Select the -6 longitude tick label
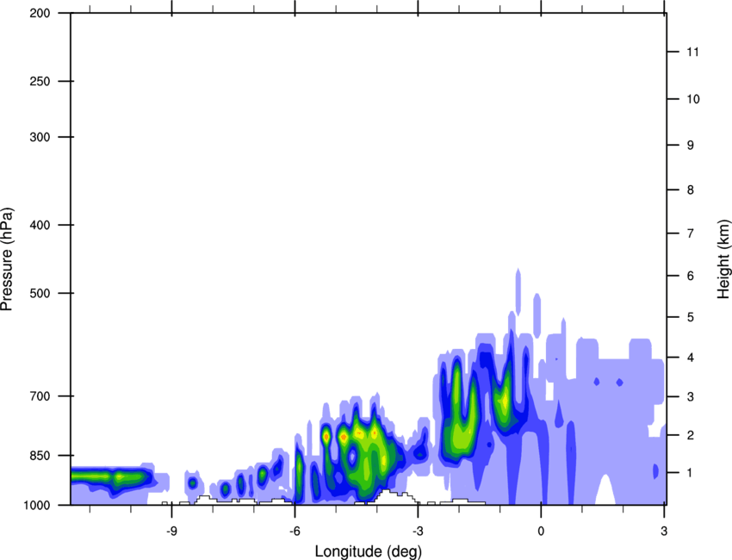This screenshot has height=560, width=732. tap(295, 530)
